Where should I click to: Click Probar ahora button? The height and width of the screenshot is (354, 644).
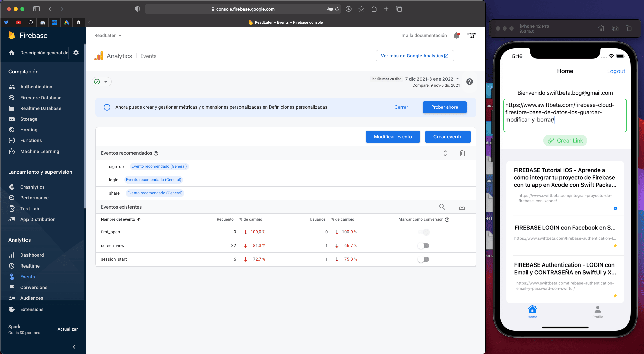pos(444,107)
